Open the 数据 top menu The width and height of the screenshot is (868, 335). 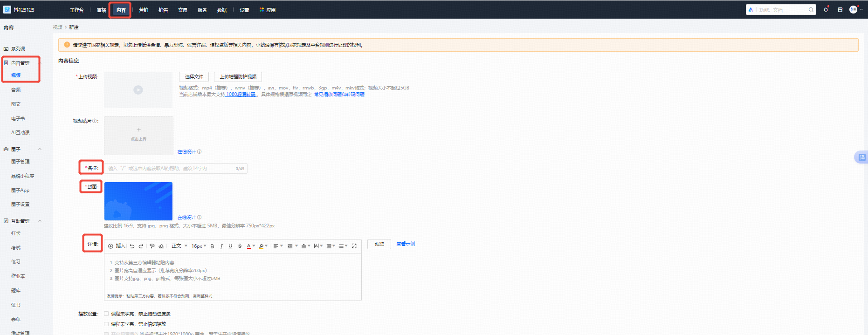click(222, 10)
